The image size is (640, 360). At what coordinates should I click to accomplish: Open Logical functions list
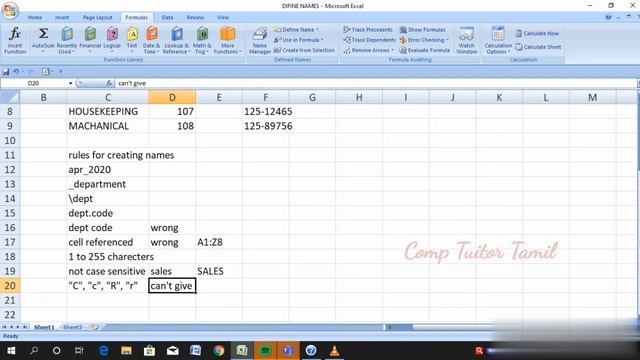(112, 40)
